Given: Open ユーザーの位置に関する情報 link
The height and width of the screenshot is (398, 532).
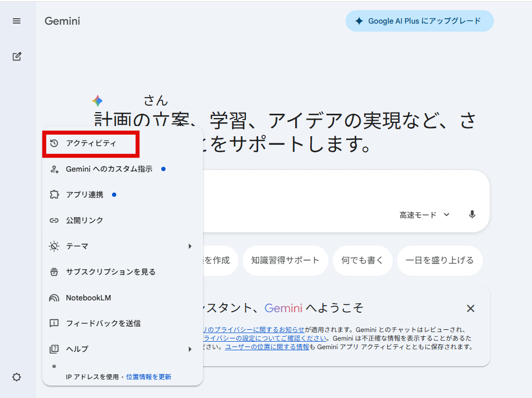Looking at the screenshot, I should pos(267,347).
